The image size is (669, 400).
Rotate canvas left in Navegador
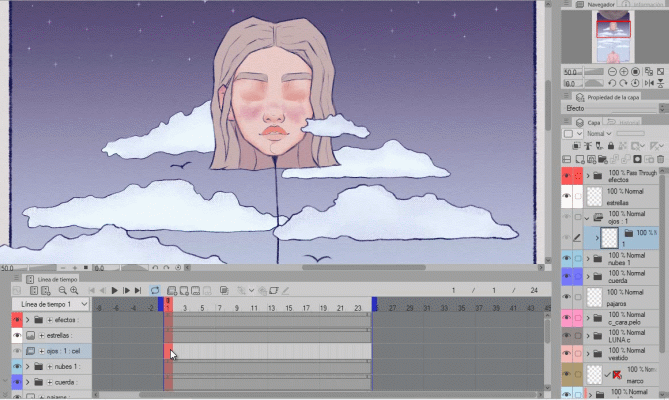(x=612, y=83)
